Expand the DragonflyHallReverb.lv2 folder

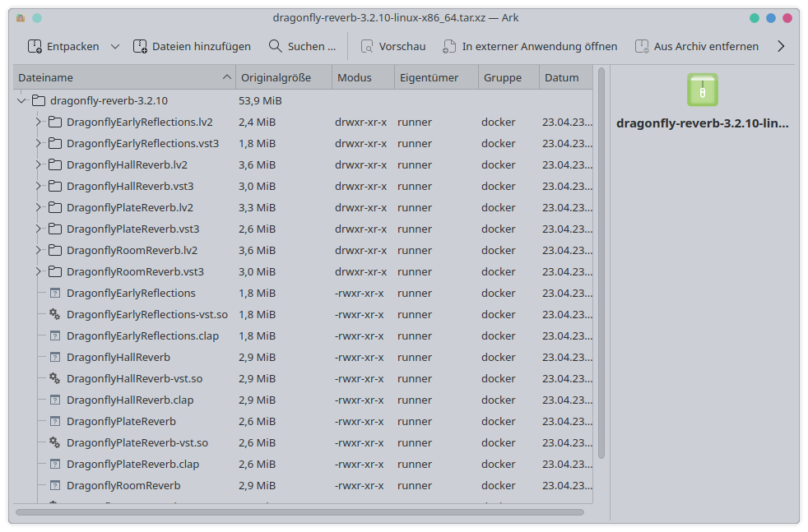(x=38, y=164)
